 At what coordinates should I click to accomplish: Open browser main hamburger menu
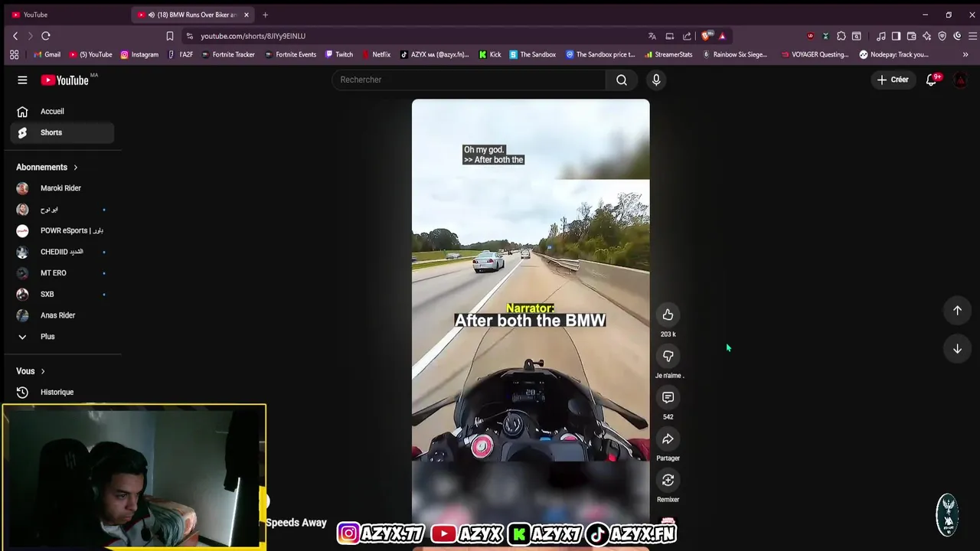click(x=973, y=36)
